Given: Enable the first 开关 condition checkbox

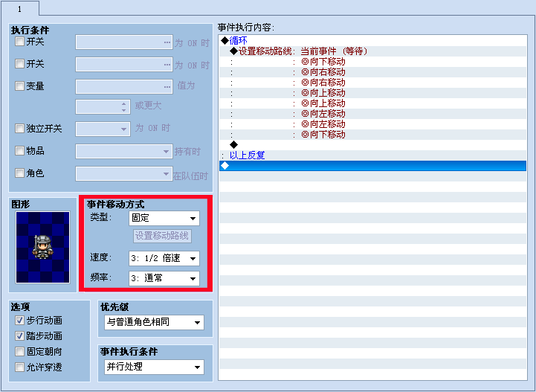Looking at the screenshot, I should [19, 42].
